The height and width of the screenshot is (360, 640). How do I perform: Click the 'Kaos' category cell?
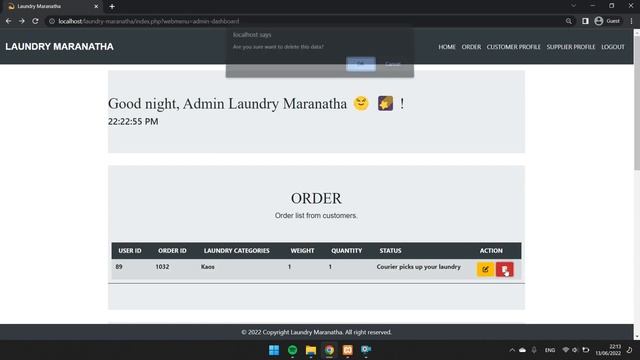click(x=208, y=267)
